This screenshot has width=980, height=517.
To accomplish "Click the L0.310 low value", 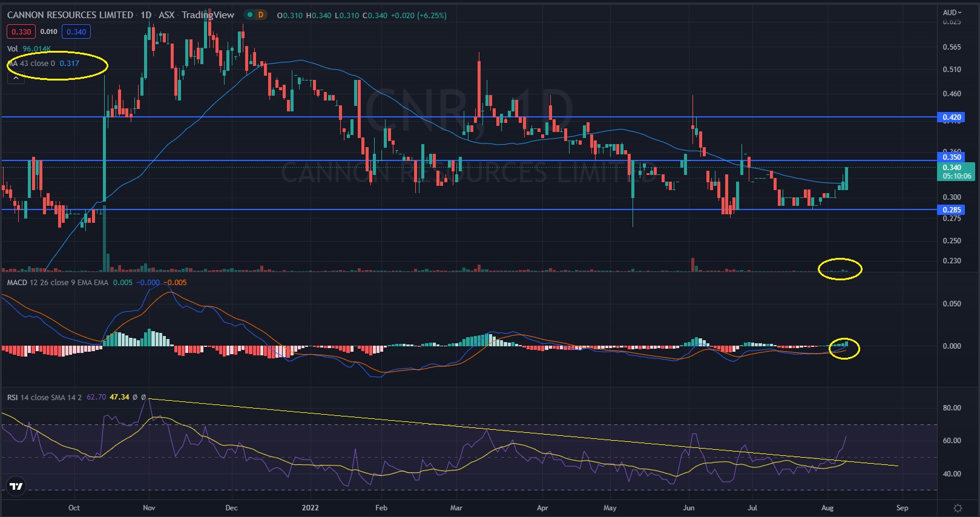I will coord(347,15).
